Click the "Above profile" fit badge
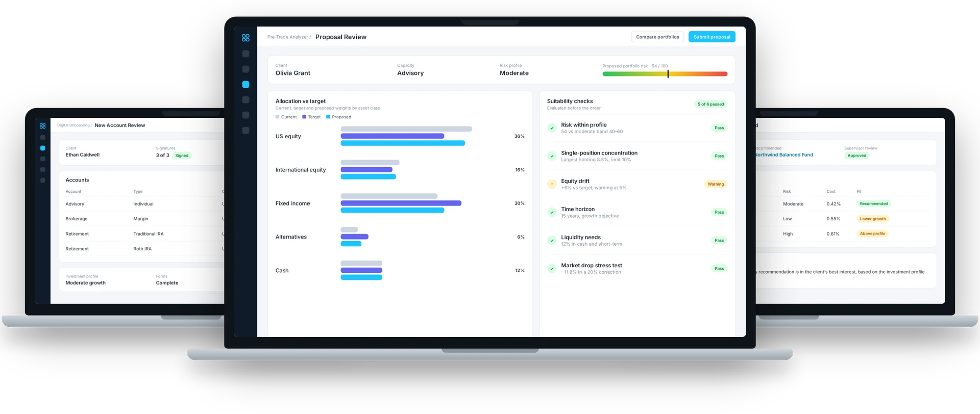 point(873,234)
